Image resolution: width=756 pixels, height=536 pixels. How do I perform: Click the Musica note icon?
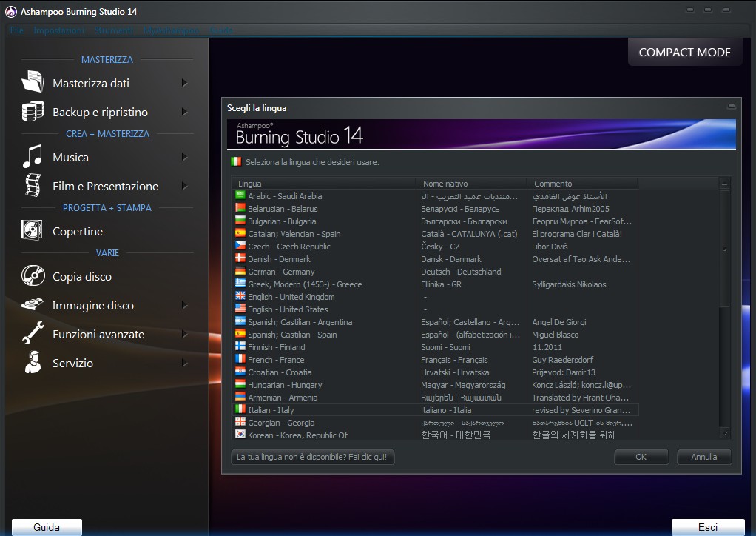33,156
